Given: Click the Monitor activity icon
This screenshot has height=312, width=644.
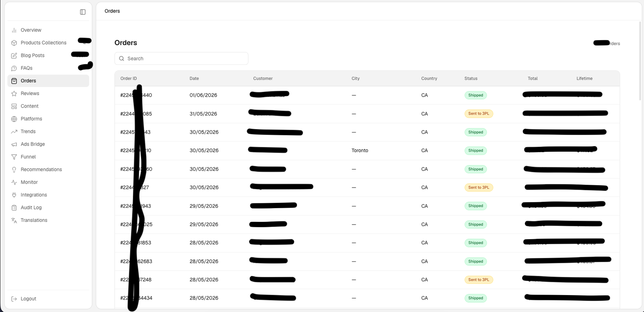Looking at the screenshot, I should coord(14,182).
